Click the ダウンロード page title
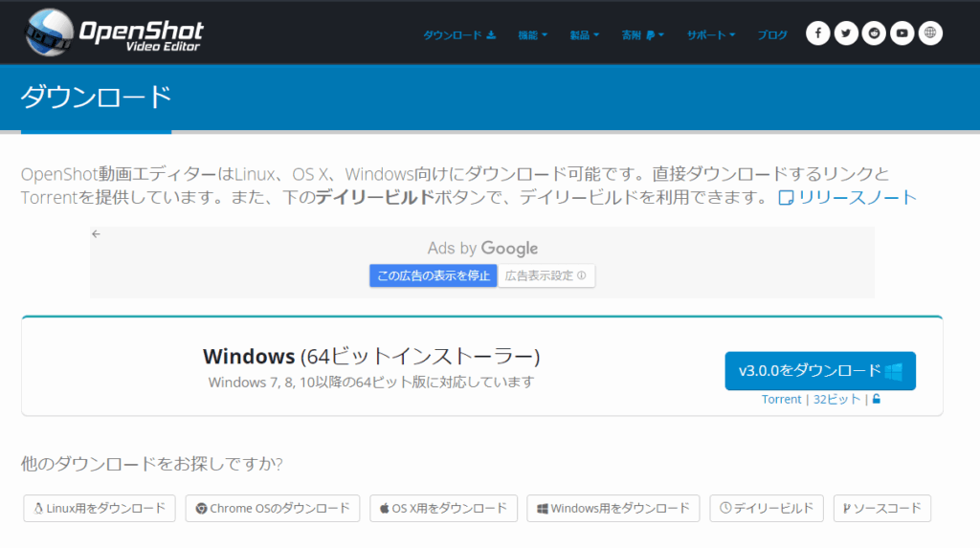 point(96,98)
